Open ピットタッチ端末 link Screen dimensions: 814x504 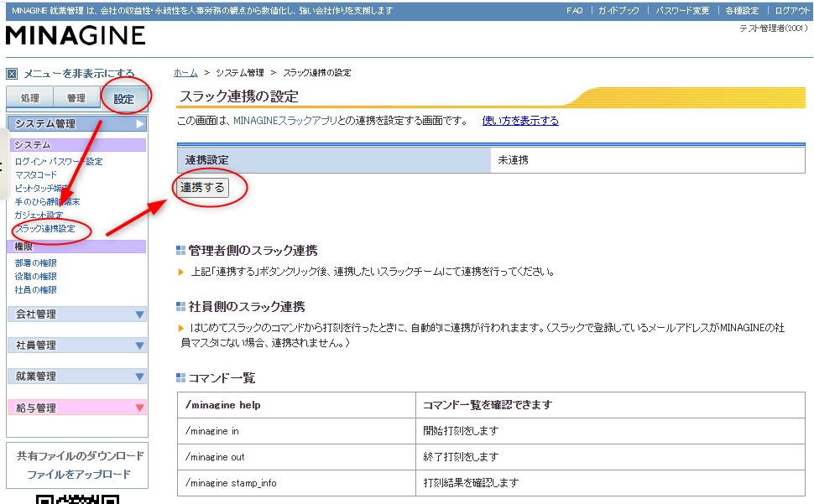[x=41, y=188]
